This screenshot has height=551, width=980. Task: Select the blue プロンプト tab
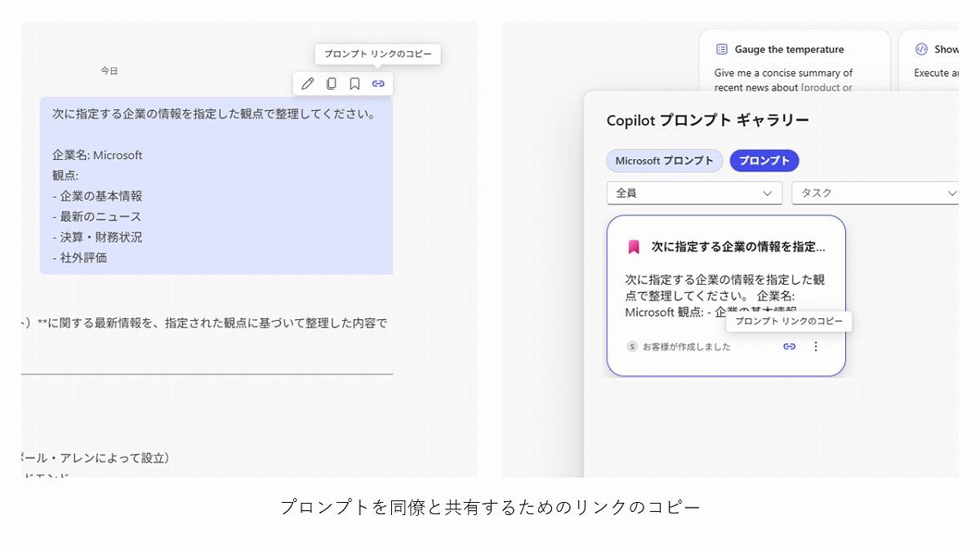pyautogui.click(x=764, y=161)
